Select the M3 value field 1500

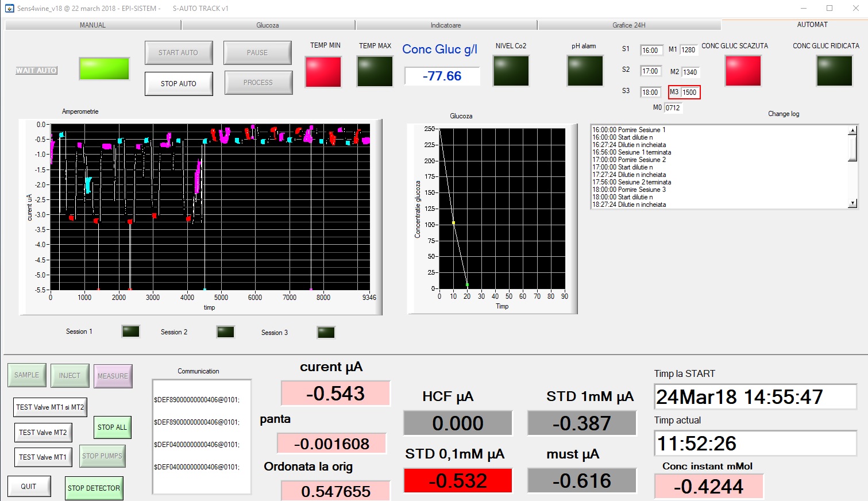pos(689,92)
